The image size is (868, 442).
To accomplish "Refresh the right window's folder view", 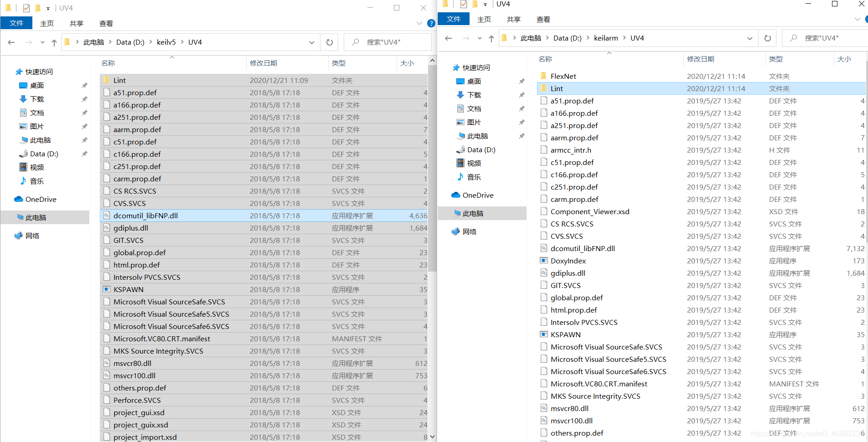I will (x=768, y=38).
